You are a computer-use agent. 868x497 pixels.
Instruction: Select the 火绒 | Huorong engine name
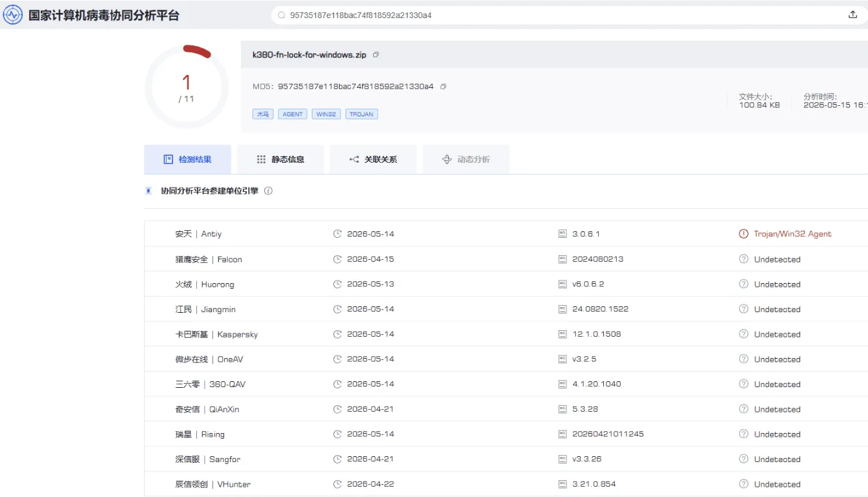point(205,284)
